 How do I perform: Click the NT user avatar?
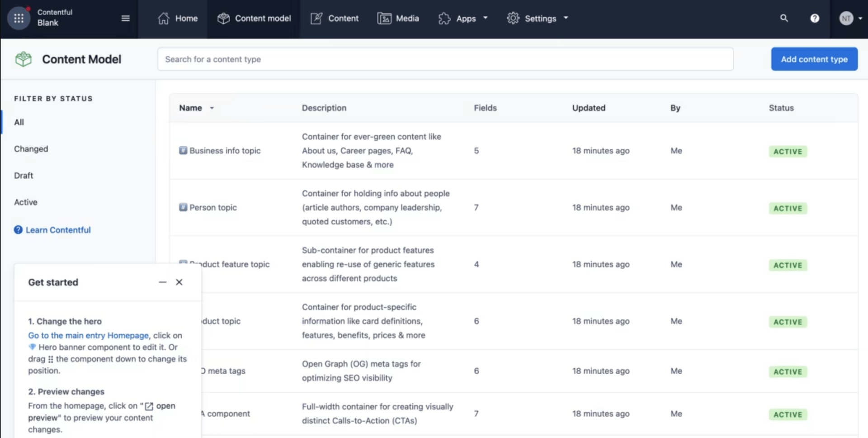click(846, 18)
